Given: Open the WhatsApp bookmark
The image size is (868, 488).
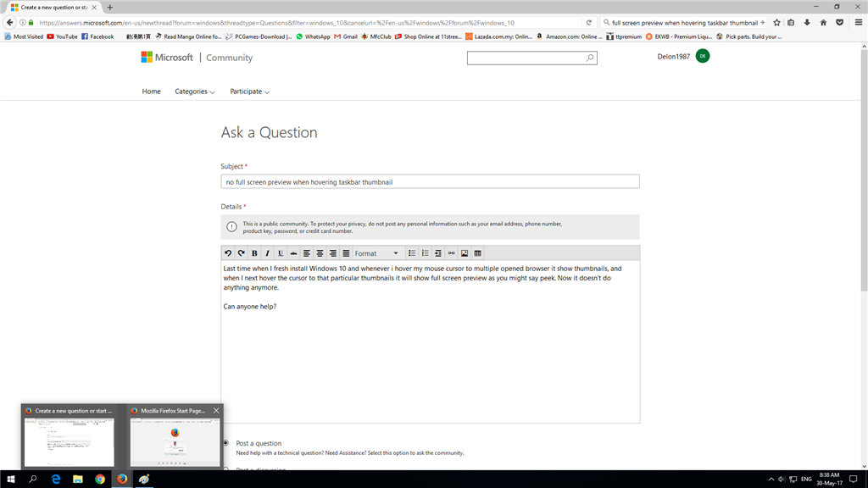Looking at the screenshot, I should tap(313, 36).
